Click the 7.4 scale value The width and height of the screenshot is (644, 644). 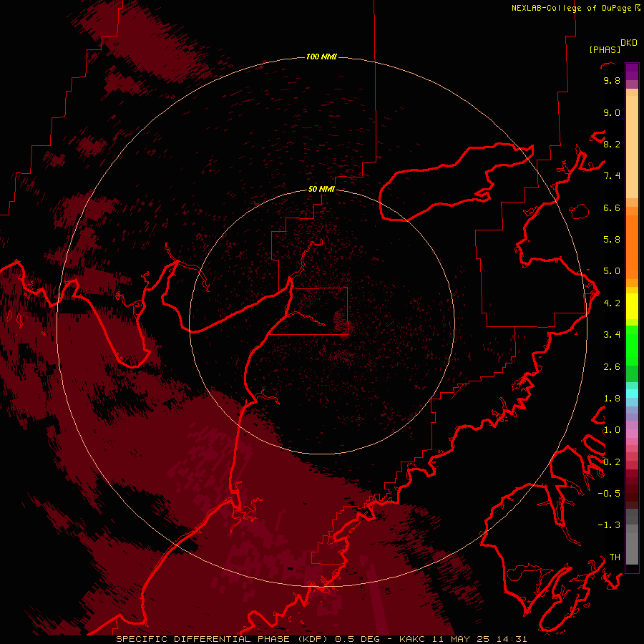612,176
